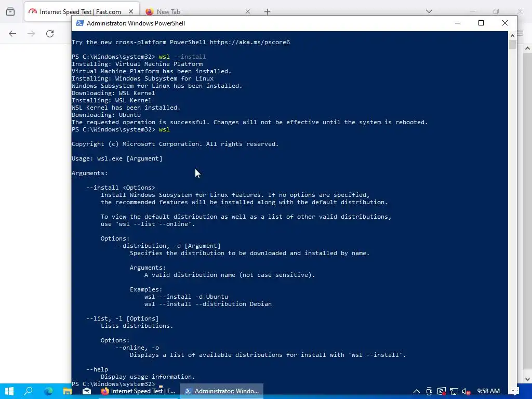Click PowerShell window title bar icon
Viewport: 532px width, 399px height.
(79, 23)
